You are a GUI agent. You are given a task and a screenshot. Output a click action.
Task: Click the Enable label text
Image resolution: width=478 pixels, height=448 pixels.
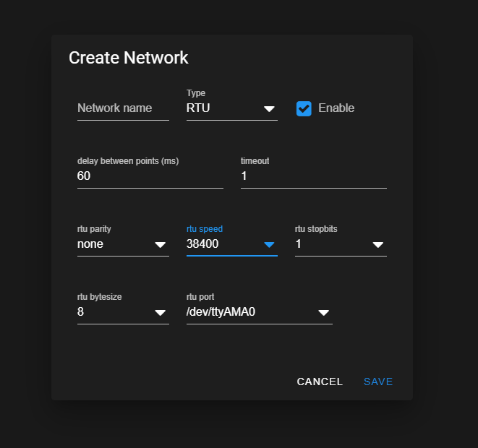(x=336, y=108)
